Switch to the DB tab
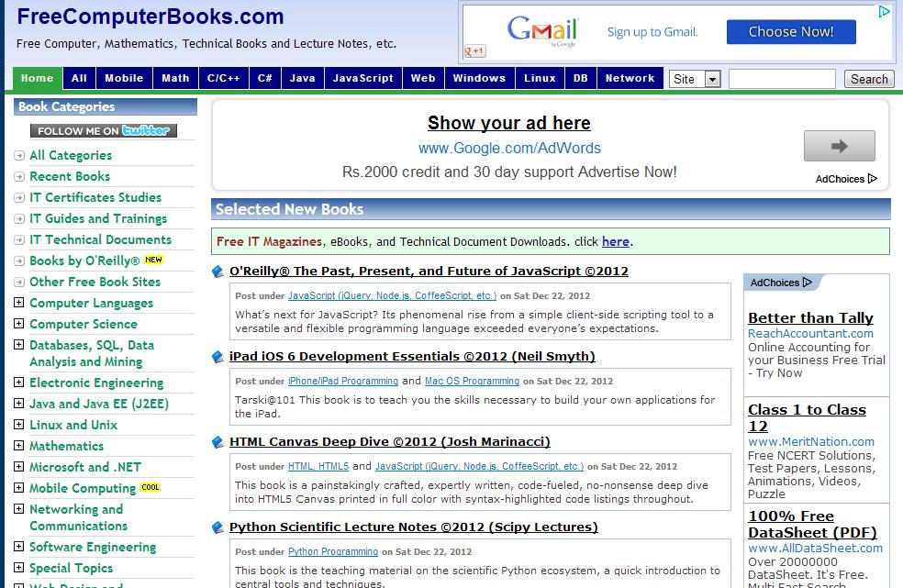This screenshot has height=588, width=903. (x=581, y=78)
